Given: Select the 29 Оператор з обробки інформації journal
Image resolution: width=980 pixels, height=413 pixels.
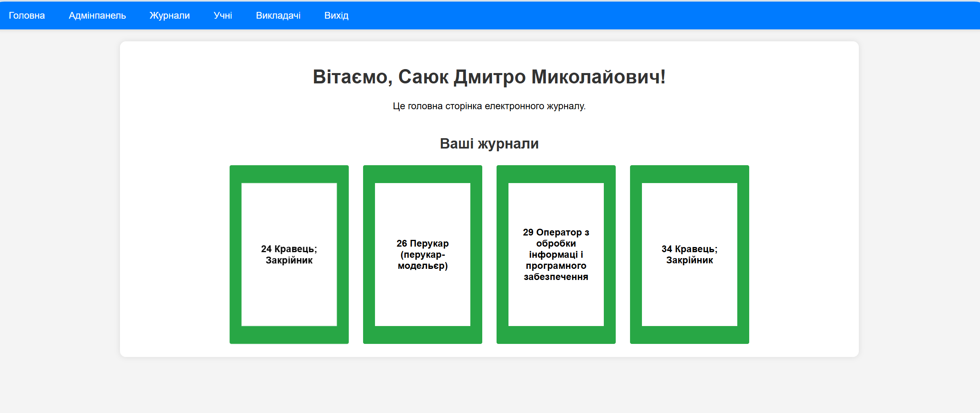Looking at the screenshot, I should (556, 255).
